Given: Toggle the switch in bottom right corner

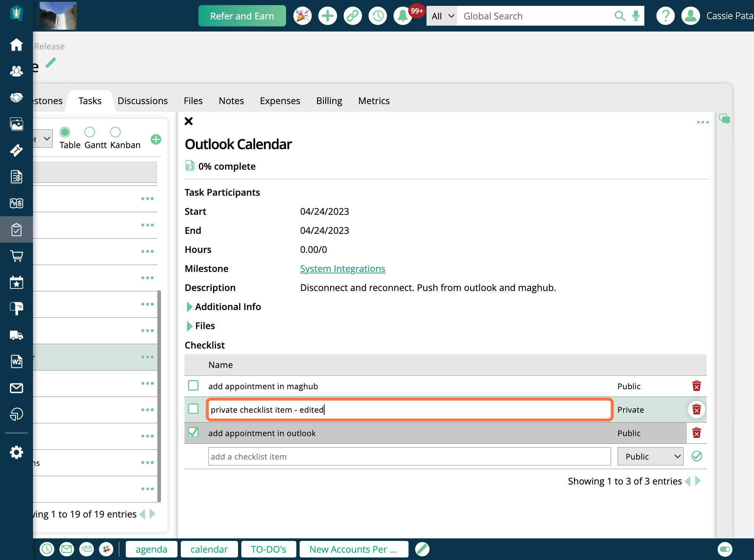Looking at the screenshot, I should pos(725,549).
